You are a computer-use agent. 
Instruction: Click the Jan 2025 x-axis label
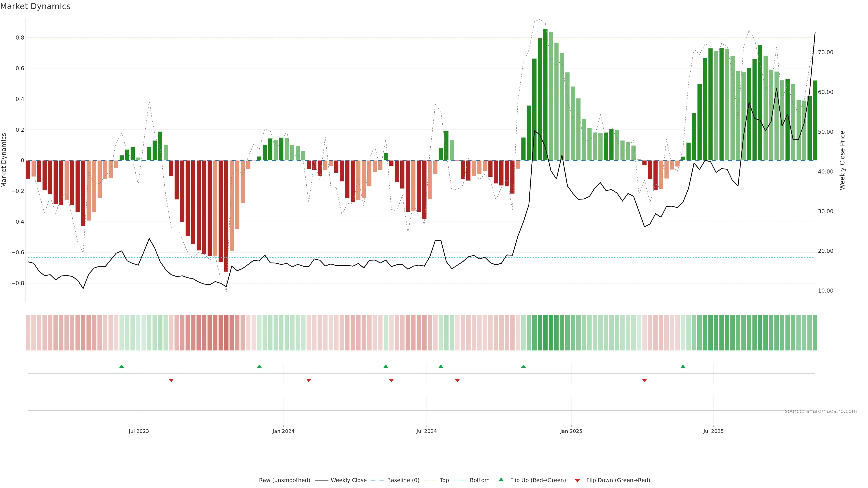click(x=571, y=431)
